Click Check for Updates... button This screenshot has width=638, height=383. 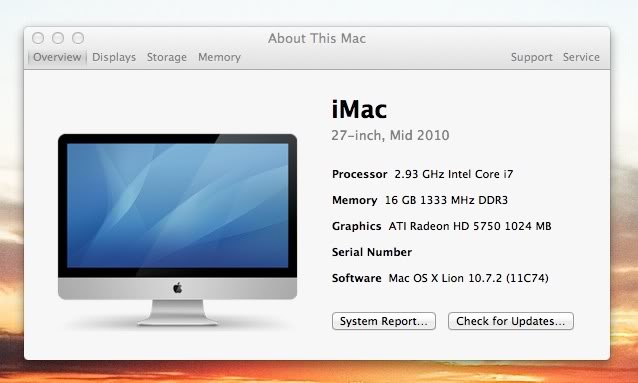[x=511, y=321]
